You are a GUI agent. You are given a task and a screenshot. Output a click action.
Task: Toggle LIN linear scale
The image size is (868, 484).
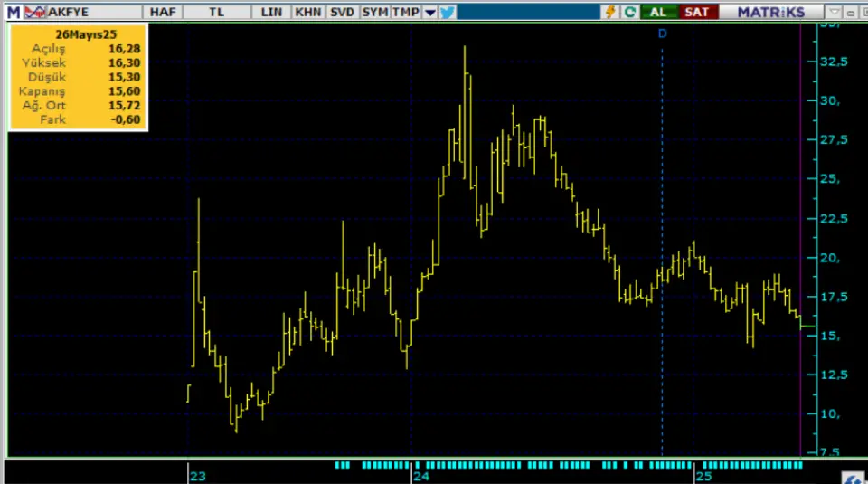271,12
